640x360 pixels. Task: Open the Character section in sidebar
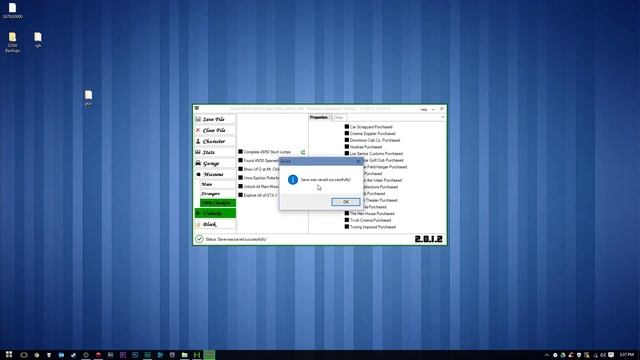[215, 141]
